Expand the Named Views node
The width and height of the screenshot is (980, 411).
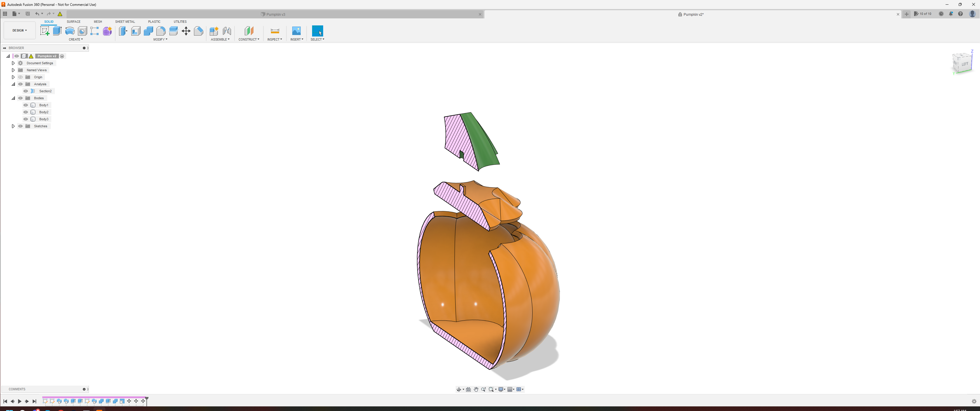[13, 70]
